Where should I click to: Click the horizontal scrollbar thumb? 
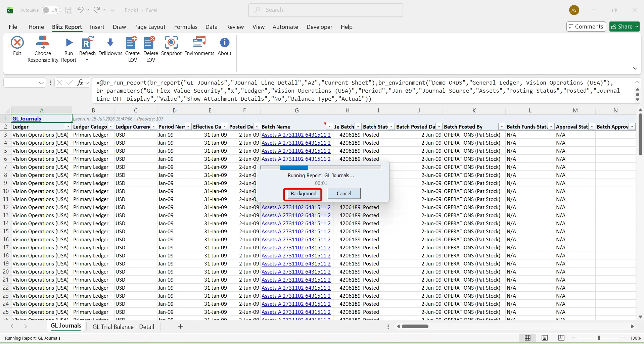[x=415, y=326]
